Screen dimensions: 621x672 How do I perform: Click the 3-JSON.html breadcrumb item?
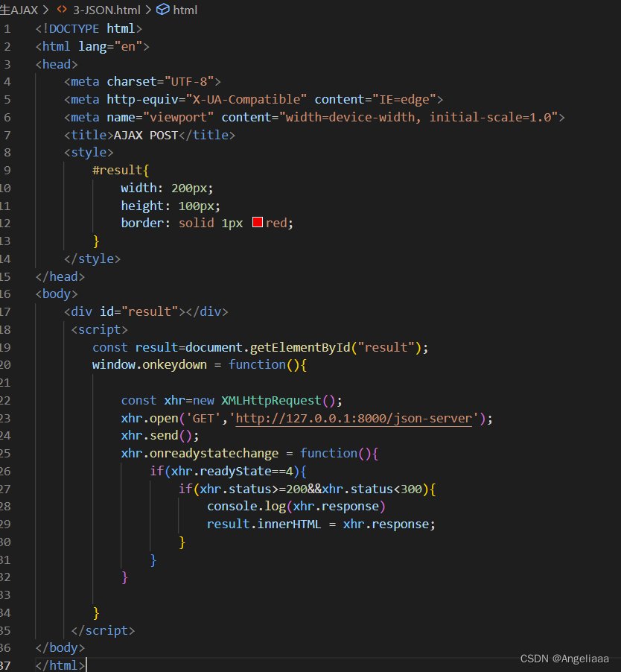(x=106, y=10)
